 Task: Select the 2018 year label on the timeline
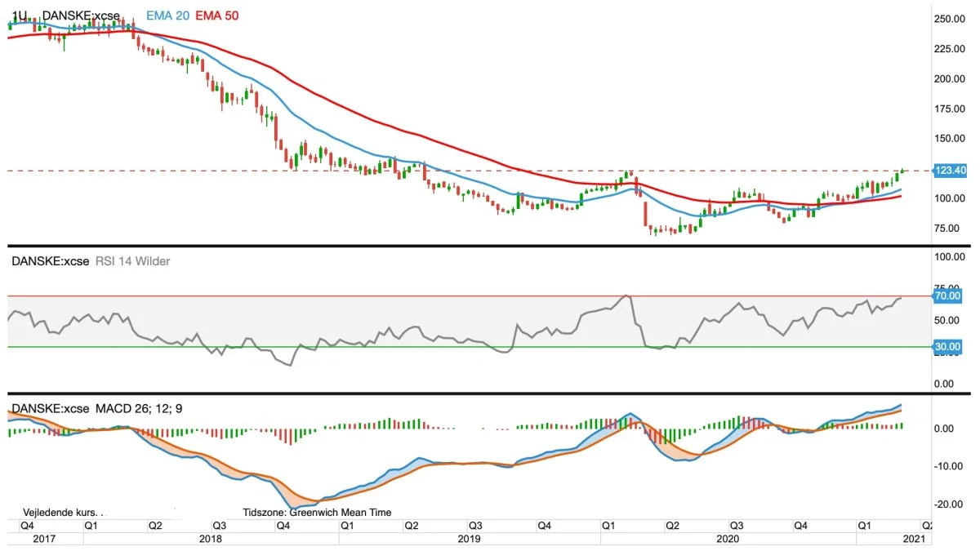coord(211,539)
